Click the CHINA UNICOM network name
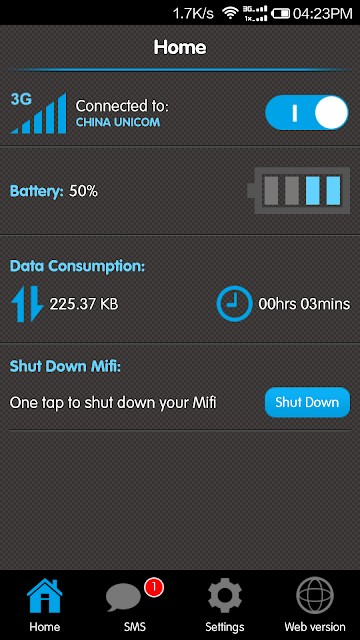The width and height of the screenshot is (360, 640). coord(118,122)
